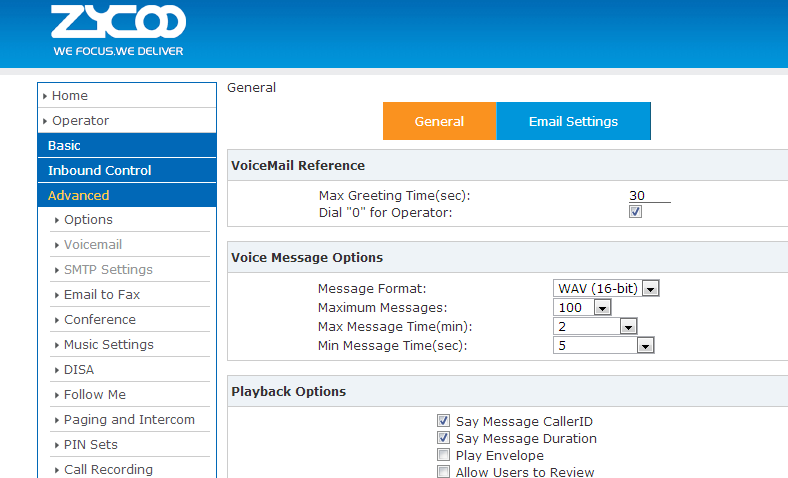788x478 pixels.
Task: Select the General tab
Action: coord(439,122)
